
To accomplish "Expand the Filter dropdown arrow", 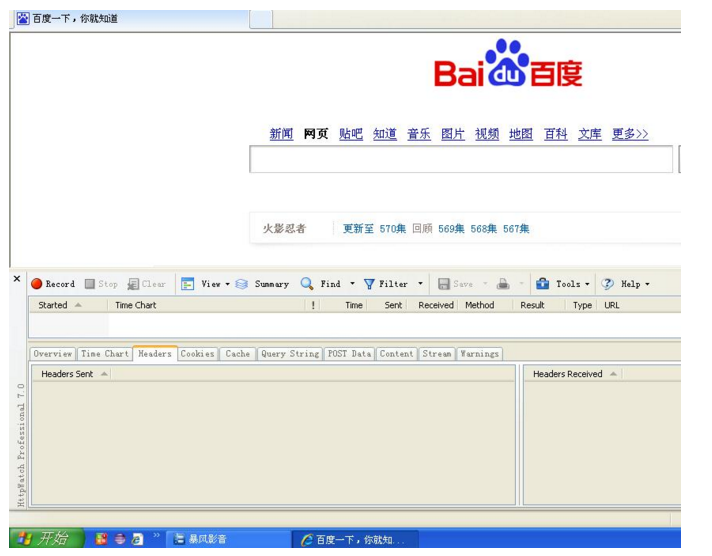I will pos(420,284).
